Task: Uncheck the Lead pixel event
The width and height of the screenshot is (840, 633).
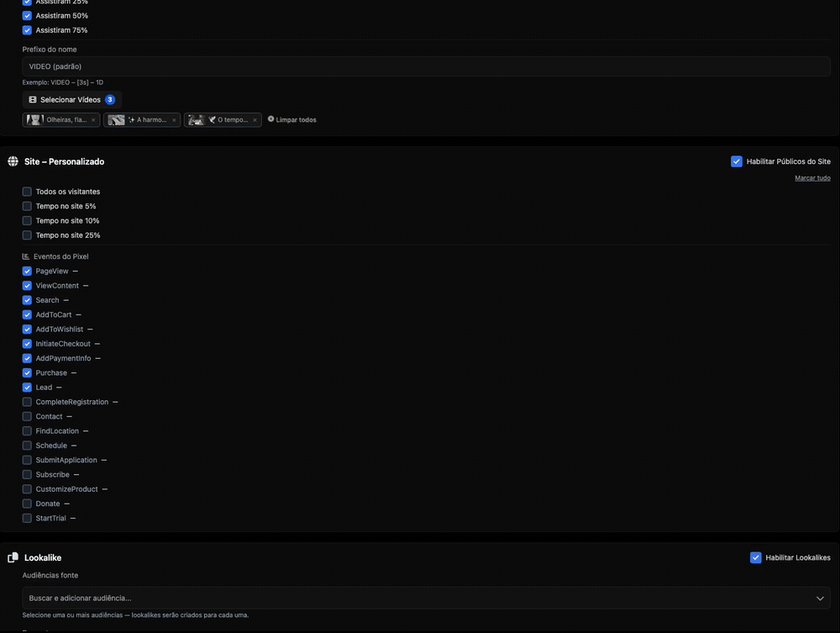Action: pyautogui.click(x=27, y=387)
